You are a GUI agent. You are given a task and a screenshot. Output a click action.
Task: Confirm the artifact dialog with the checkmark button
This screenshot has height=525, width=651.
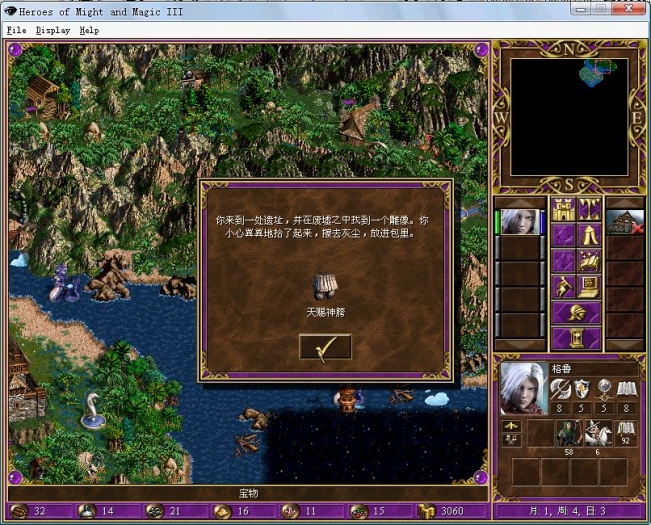point(325,347)
